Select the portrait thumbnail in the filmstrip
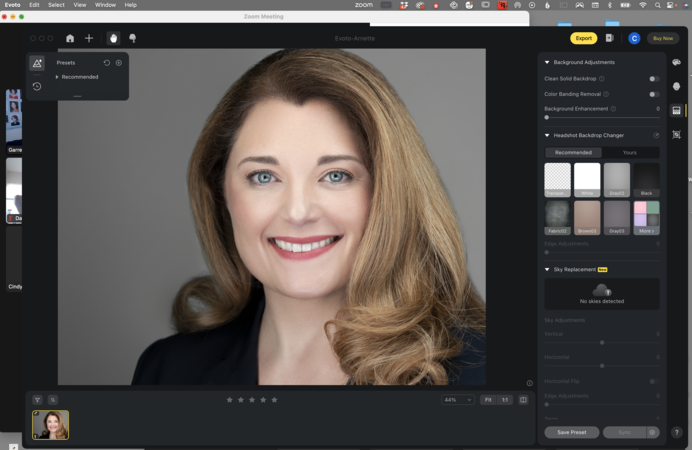The width and height of the screenshot is (692, 450). point(50,425)
